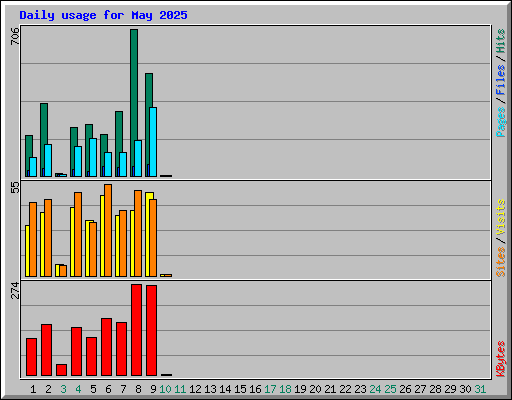Click green day label 17 on the x-axis
Screen dimensions: 512x400
(x=270, y=389)
